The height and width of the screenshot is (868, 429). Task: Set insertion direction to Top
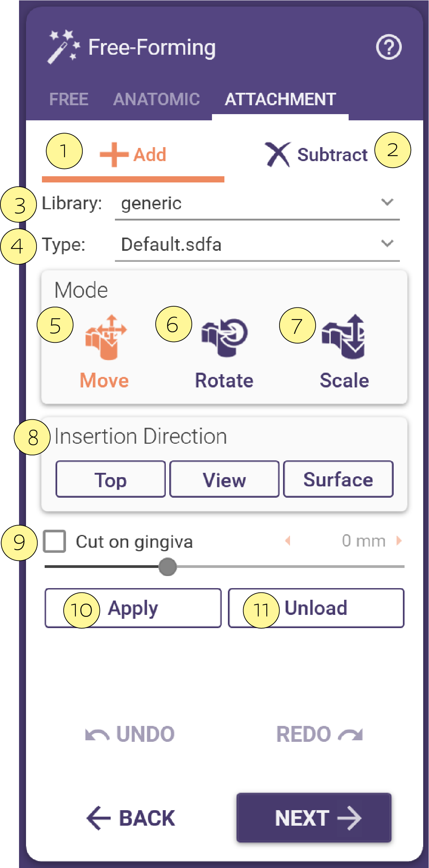coord(111,479)
